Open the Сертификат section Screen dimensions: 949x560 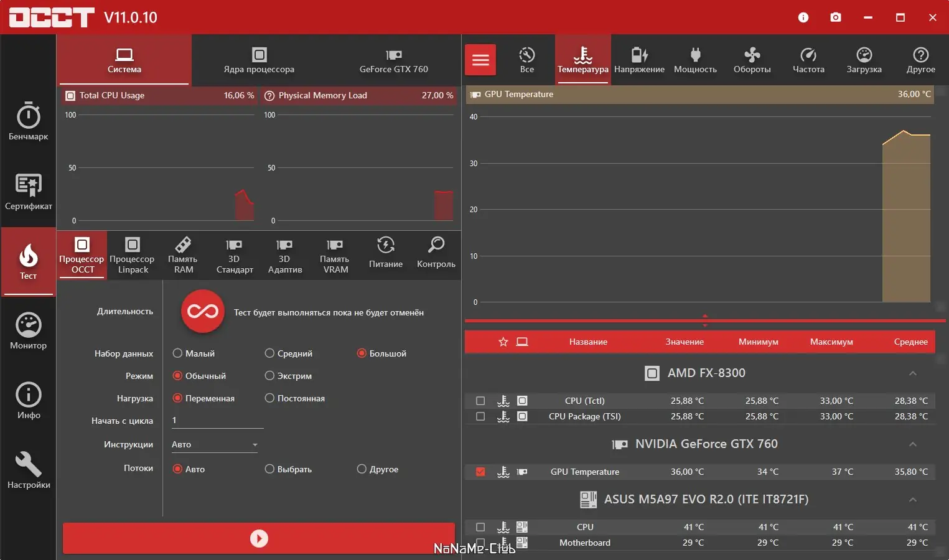[x=28, y=192]
